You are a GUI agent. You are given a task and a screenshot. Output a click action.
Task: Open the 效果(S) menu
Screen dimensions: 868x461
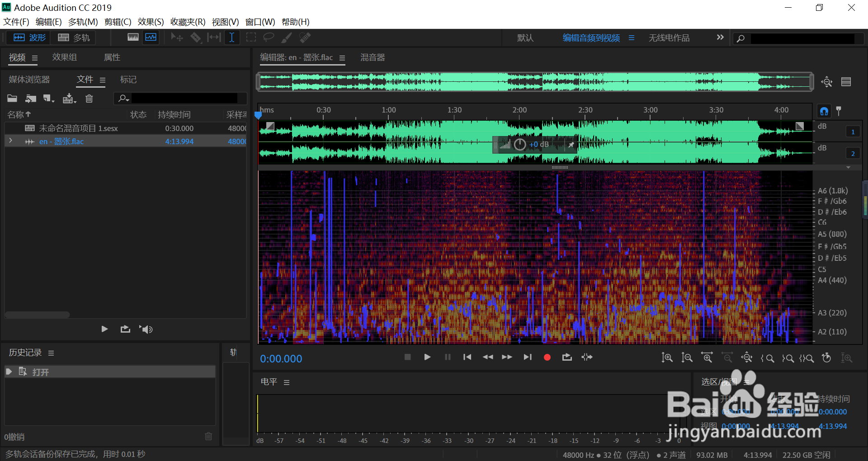[151, 22]
